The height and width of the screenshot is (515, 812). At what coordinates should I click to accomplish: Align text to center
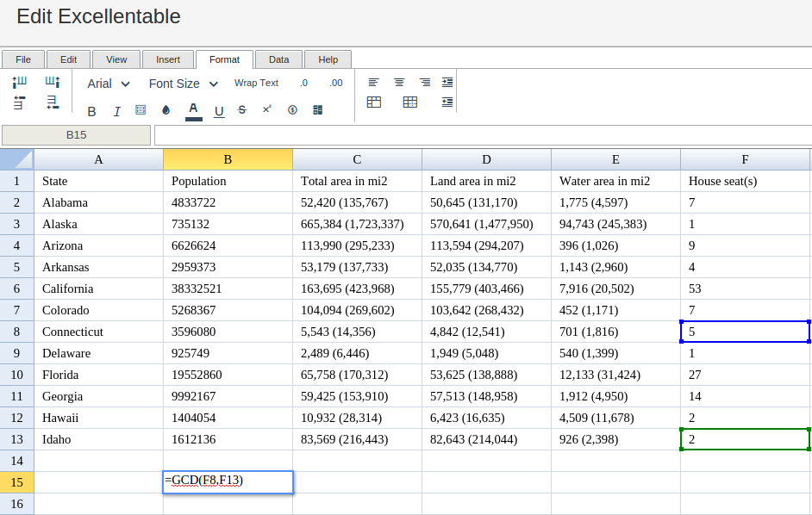(x=399, y=83)
